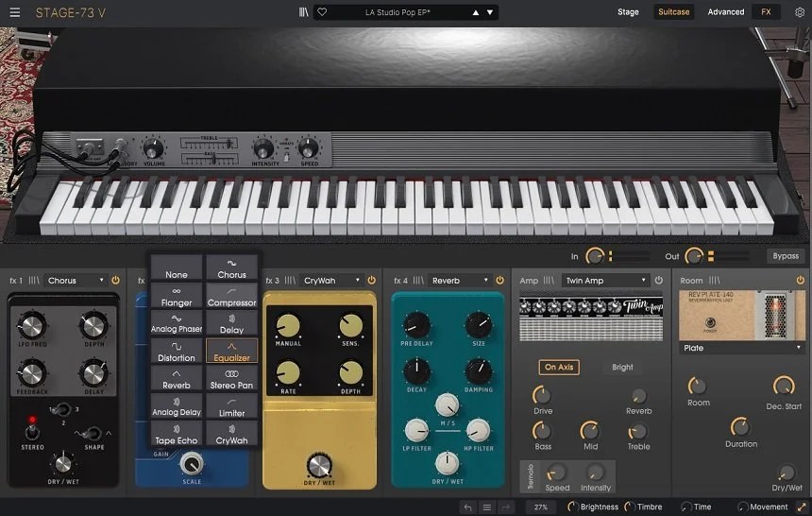Adjust the piano Treble slider

[x=210, y=143]
